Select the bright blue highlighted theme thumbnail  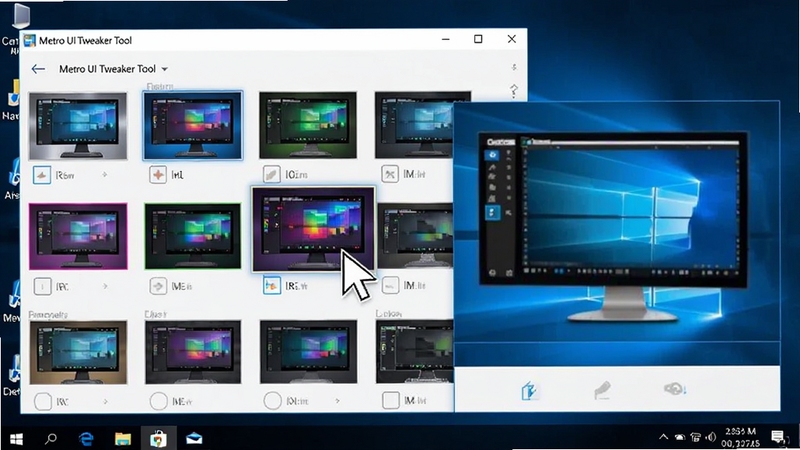pos(193,126)
